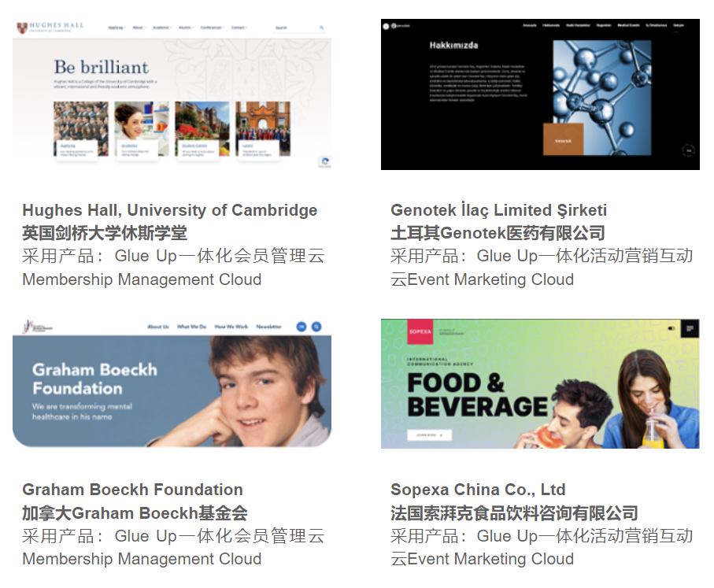
Task: Click the Hughes Hall search input field
Action: (x=296, y=28)
